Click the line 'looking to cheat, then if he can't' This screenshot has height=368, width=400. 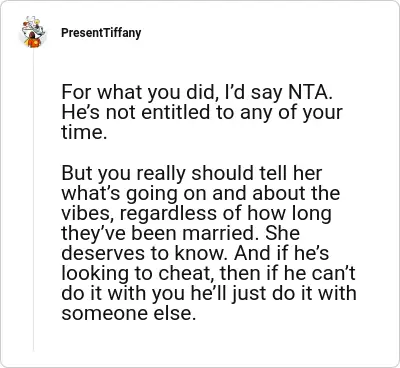[208, 274]
